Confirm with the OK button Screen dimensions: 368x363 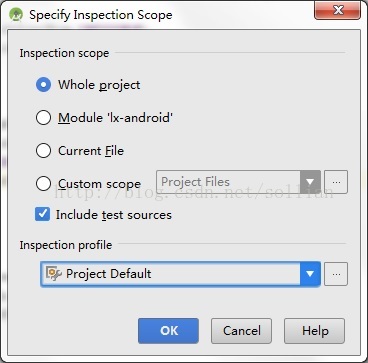click(x=168, y=331)
